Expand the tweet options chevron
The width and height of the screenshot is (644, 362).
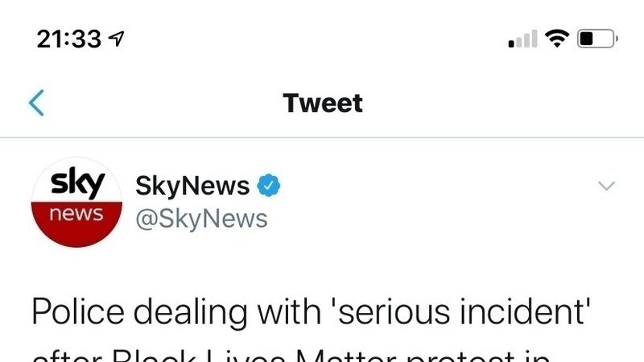pyautogui.click(x=606, y=186)
